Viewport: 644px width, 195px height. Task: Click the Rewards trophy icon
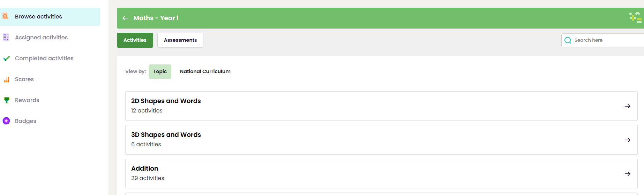(x=6, y=100)
